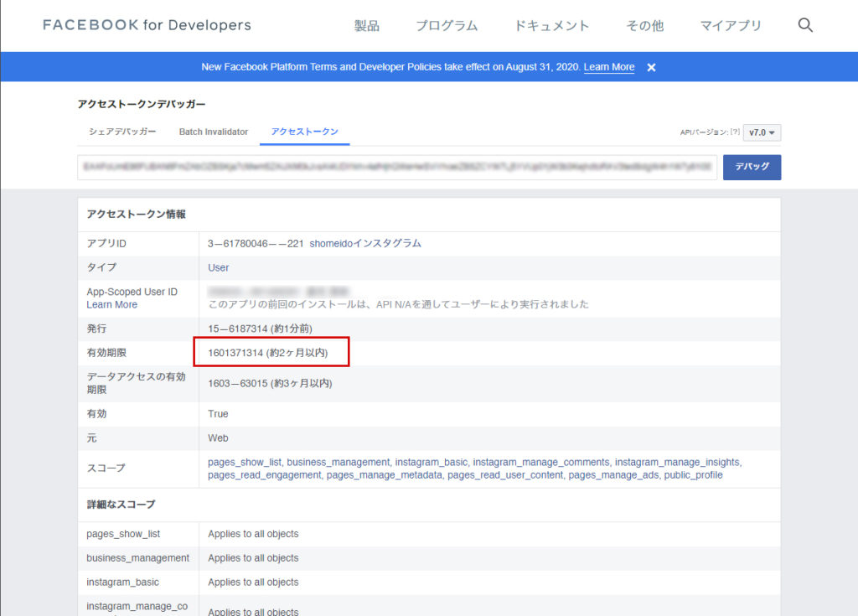Open Learn More under App-Scoped User ID

pyautogui.click(x=111, y=305)
